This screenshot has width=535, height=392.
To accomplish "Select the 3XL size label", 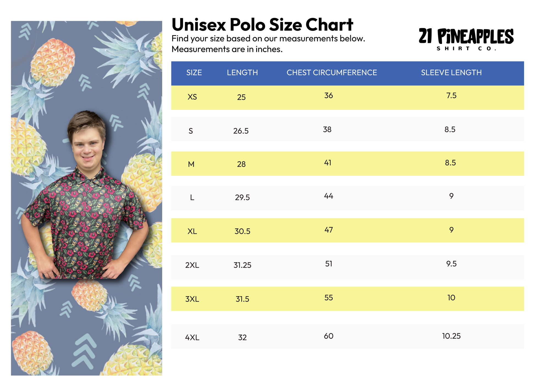I will click(192, 299).
